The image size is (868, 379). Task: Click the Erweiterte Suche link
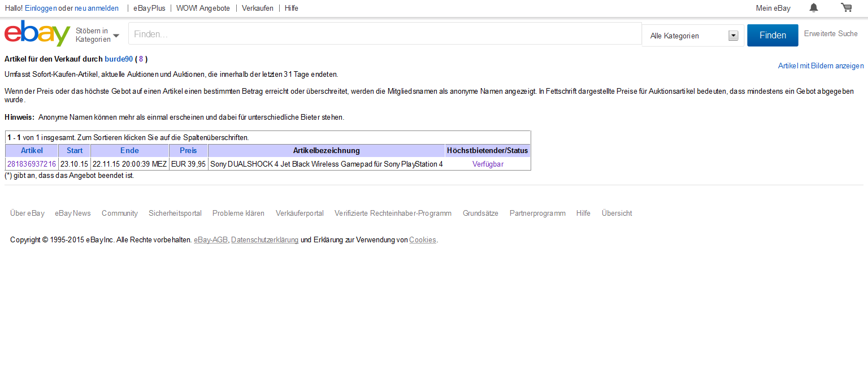831,34
